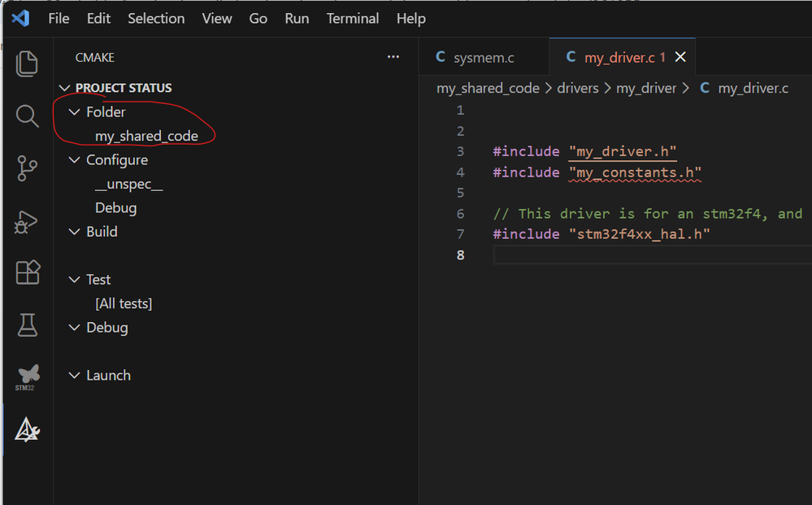Collapse the Configure tree node
812x505 pixels.
tap(76, 160)
